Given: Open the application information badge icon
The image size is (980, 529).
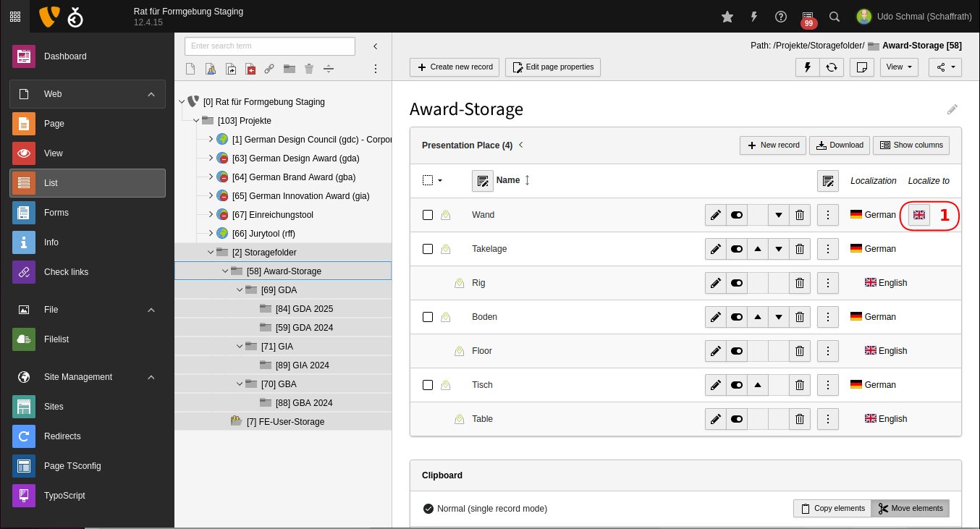Looking at the screenshot, I should click(x=808, y=17).
